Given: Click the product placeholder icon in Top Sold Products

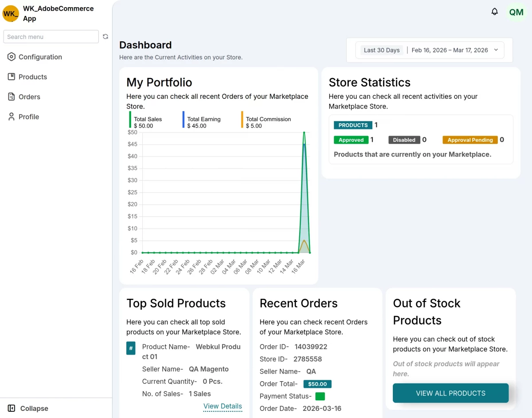Looking at the screenshot, I should point(131,348).
